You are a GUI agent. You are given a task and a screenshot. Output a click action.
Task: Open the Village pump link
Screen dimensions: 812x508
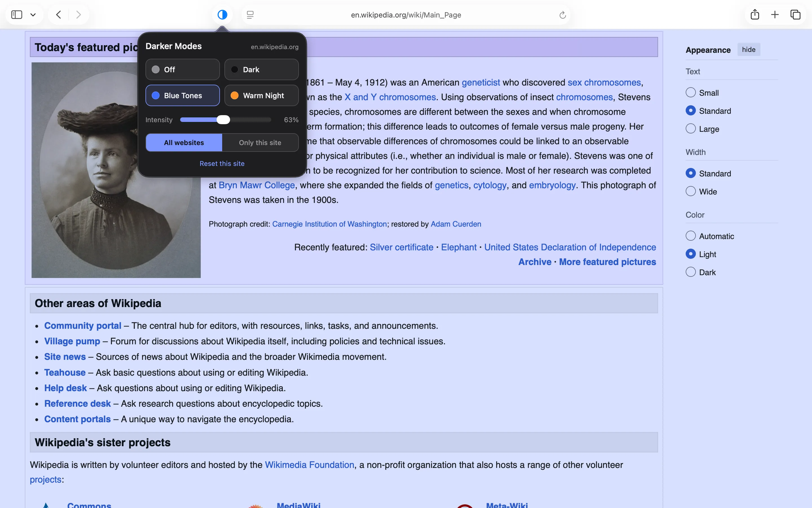click(72, 341)
